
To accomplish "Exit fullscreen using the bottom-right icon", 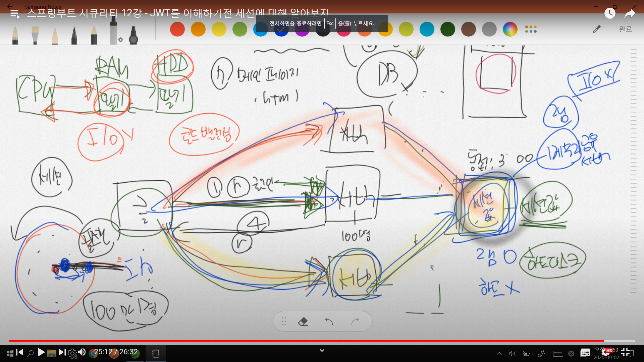I will 625,352.
